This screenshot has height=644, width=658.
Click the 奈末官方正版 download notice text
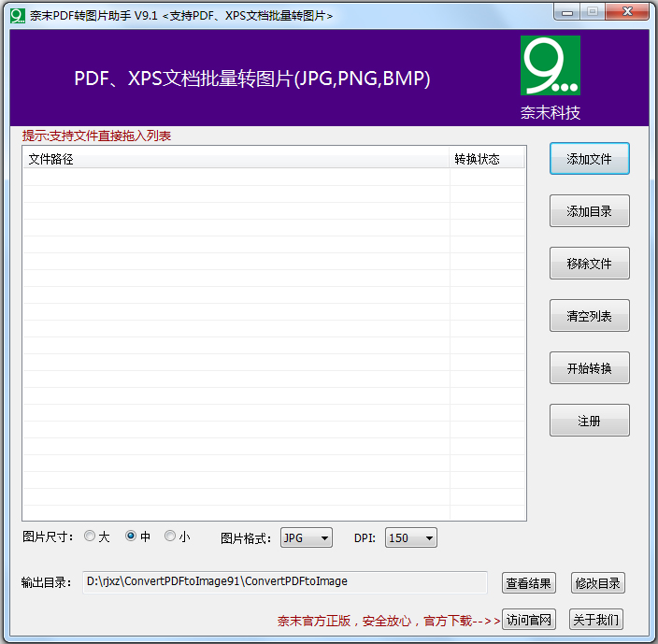[389, 621]
